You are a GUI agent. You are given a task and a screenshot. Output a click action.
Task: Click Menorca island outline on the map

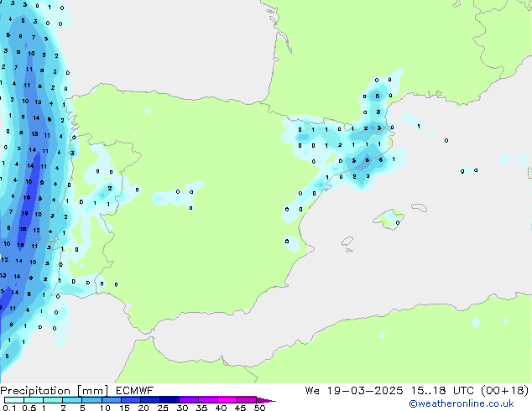(x=420, y=207)
